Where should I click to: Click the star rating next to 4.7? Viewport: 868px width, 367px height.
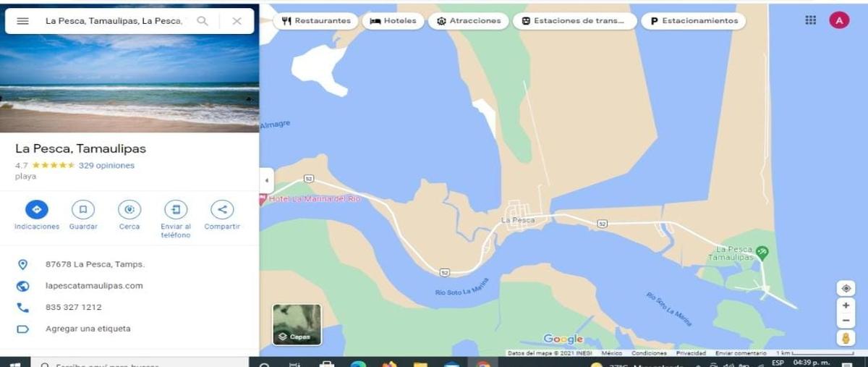pyautogui.click(x=53, y=166)
